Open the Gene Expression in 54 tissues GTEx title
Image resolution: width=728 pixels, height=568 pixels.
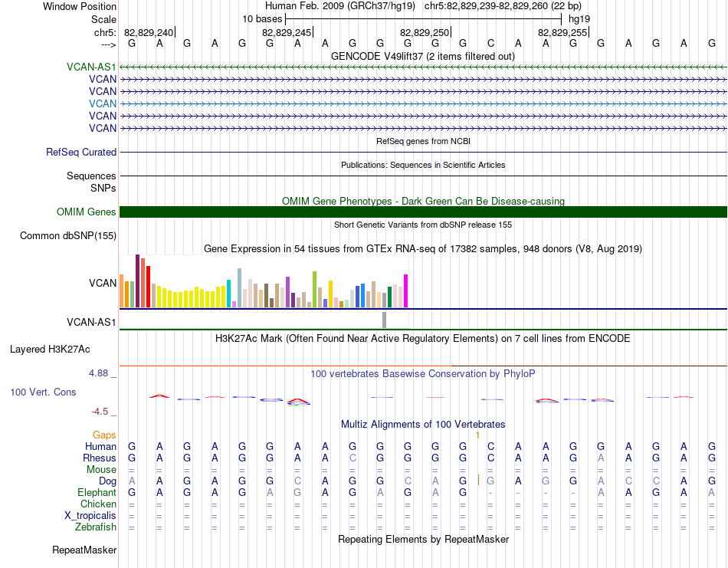click(422, 249)
